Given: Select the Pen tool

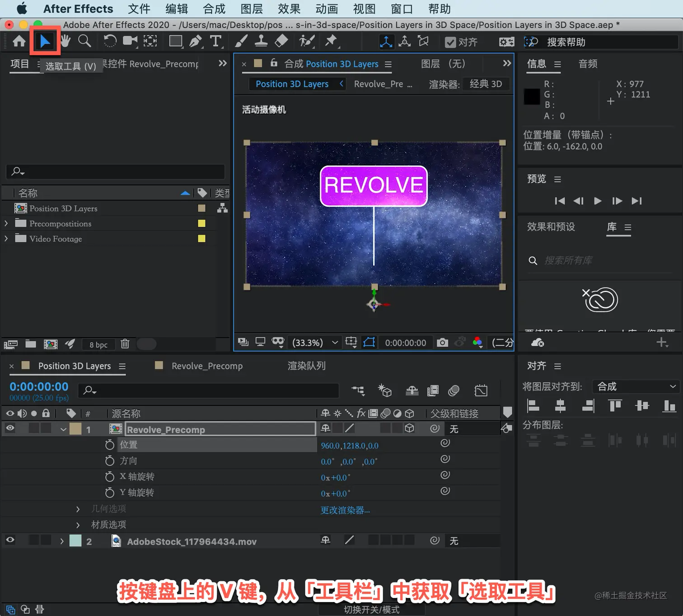Looking at the screenshot, I should click(196, 41).
